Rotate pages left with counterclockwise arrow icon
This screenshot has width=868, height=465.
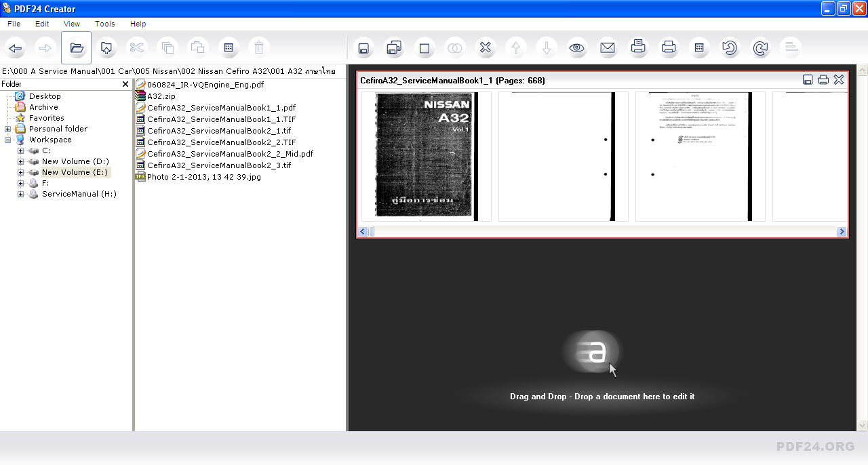tap(730, 48)
